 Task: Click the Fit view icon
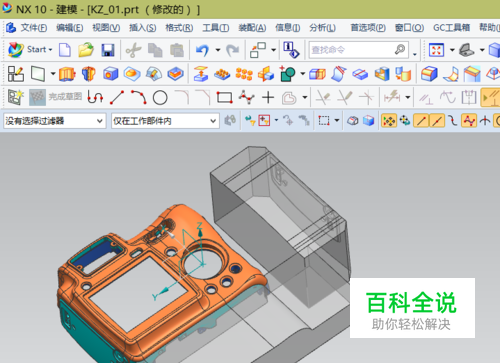tap(436, 50)
